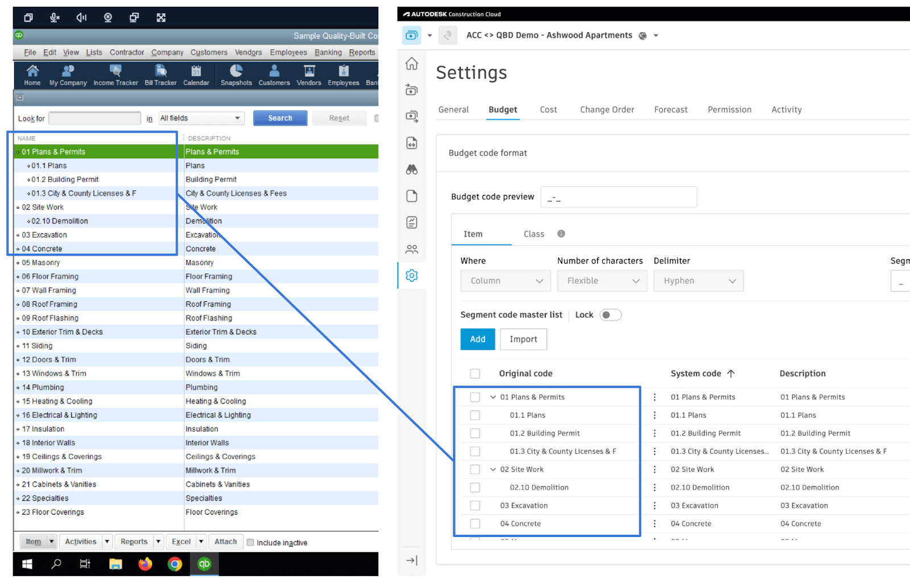
Task: Open the Snapshots toolbar icon in QuickBooks
Action: click(x=236, y=74)
